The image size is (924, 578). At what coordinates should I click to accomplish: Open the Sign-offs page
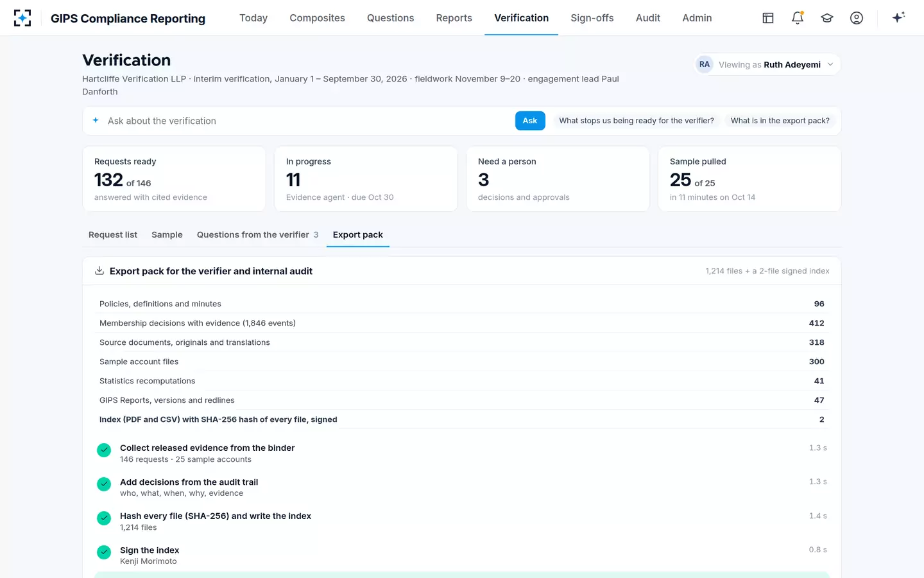[592, 18]
